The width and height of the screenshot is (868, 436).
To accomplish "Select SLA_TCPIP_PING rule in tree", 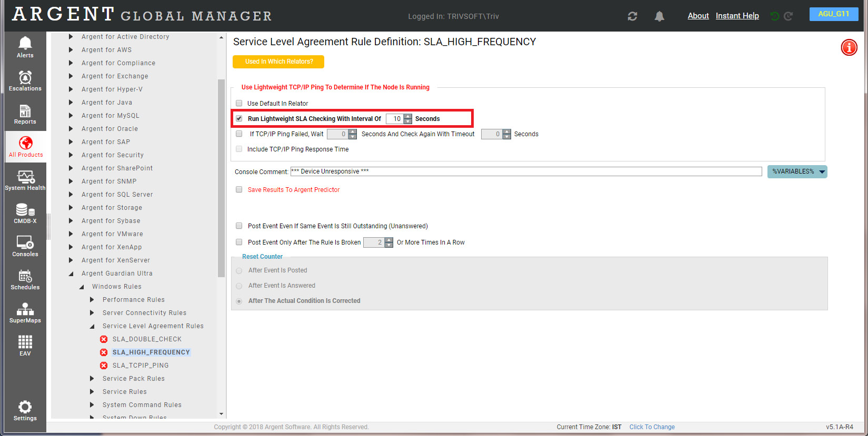I will pos(141,366).
